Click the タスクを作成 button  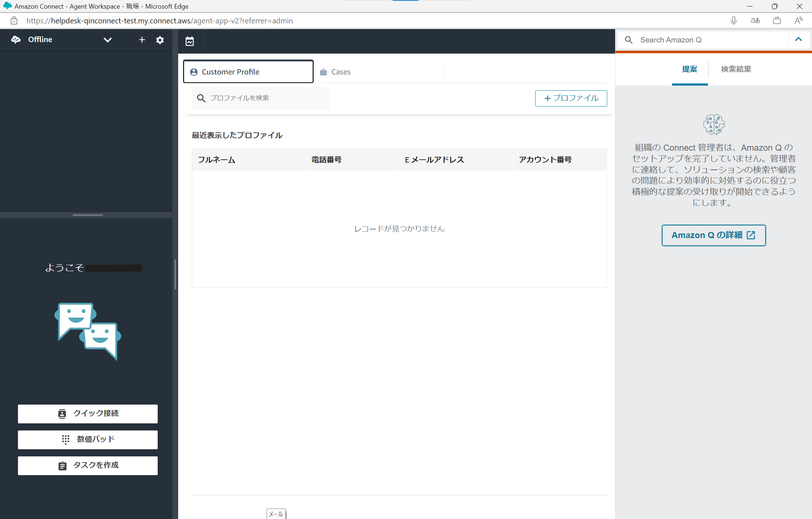[x=88, y=465]
